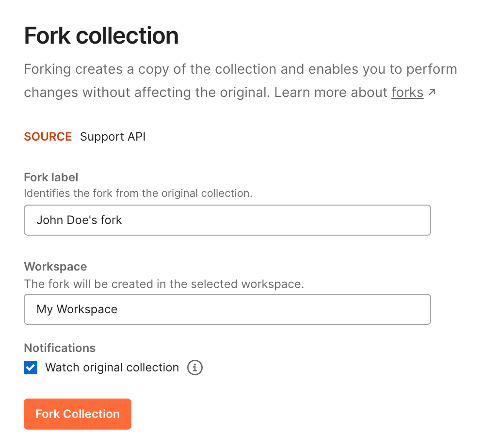Select the Notifications section label

click(x=60, y=348)
